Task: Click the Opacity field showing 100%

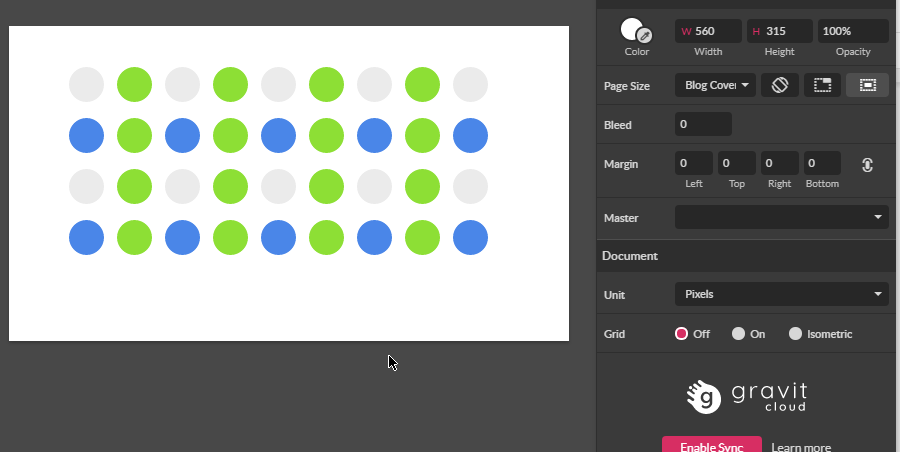Action: tap(853, 31)
